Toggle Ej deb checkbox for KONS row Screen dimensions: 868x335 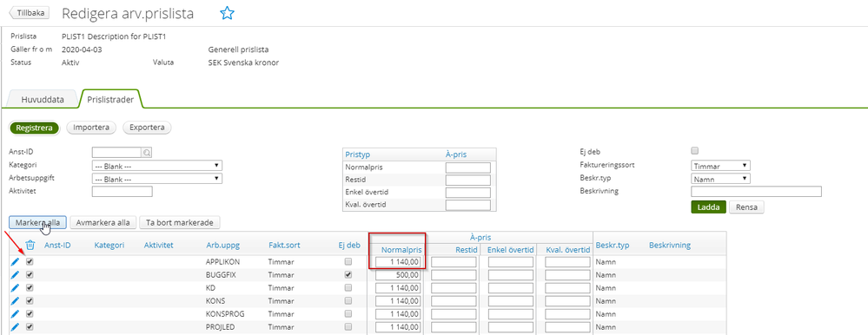pyautogui.click(x=348, y=301)
